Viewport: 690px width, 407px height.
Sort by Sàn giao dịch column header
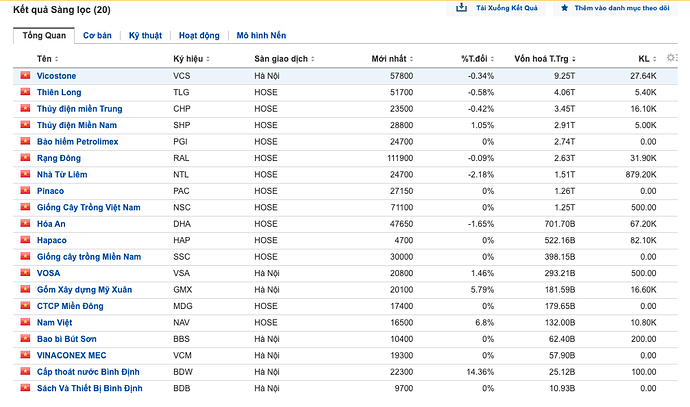point(284,59)
